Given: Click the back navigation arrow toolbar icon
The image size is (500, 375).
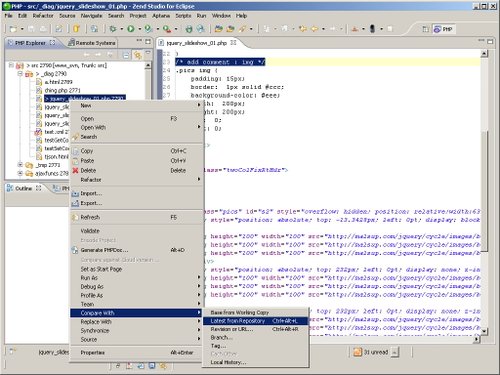Looking at the screenshot, I should pos(315,29).
